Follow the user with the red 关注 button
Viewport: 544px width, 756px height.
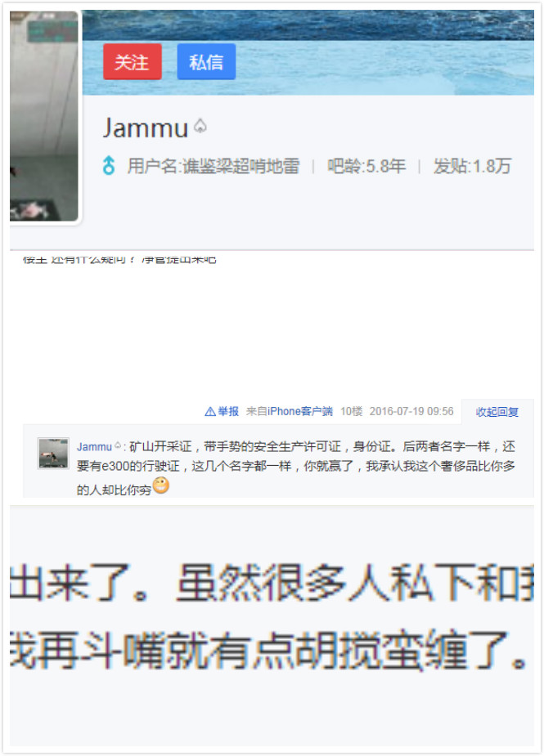(133, 62)
